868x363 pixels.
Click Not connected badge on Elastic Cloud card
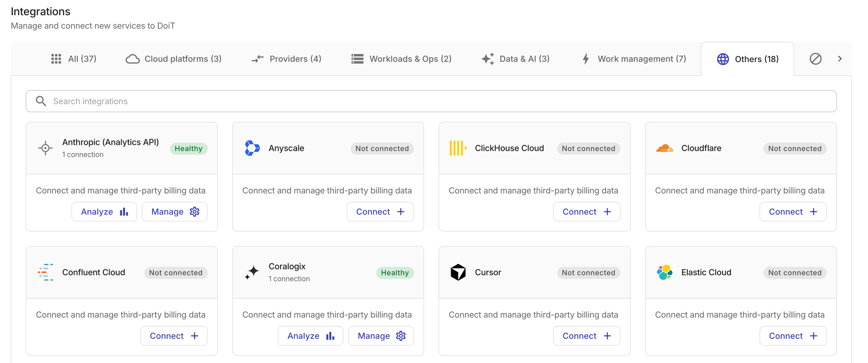point(795,273)
